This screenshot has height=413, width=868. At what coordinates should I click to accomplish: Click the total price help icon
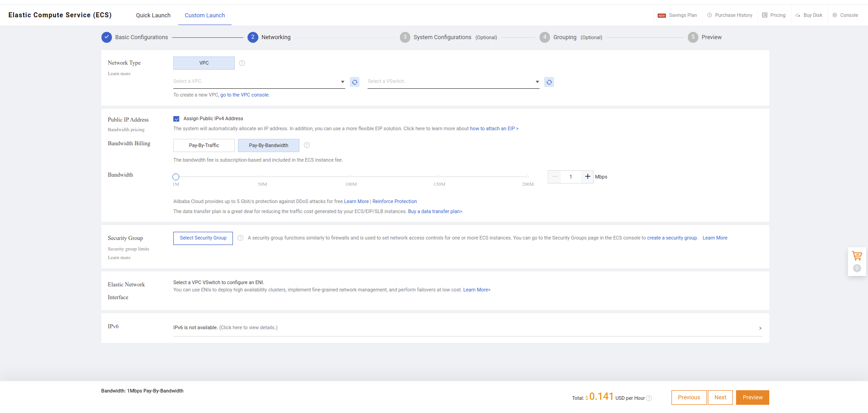(x=649, y=398)
